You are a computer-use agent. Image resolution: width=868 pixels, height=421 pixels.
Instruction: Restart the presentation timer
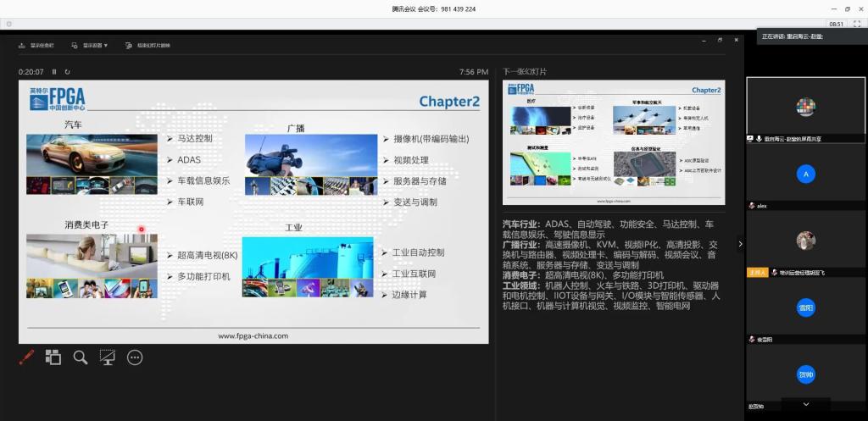coord(67,72)
